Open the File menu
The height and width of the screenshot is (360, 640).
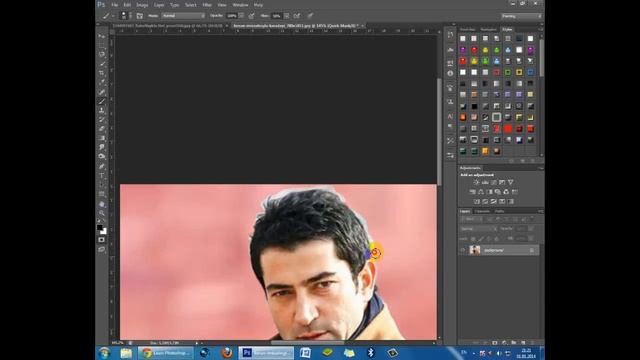(115, 5)
